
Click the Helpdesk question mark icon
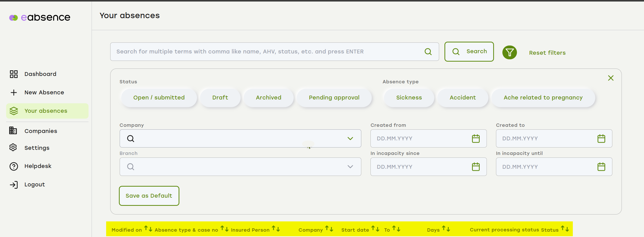coord(14,166)
